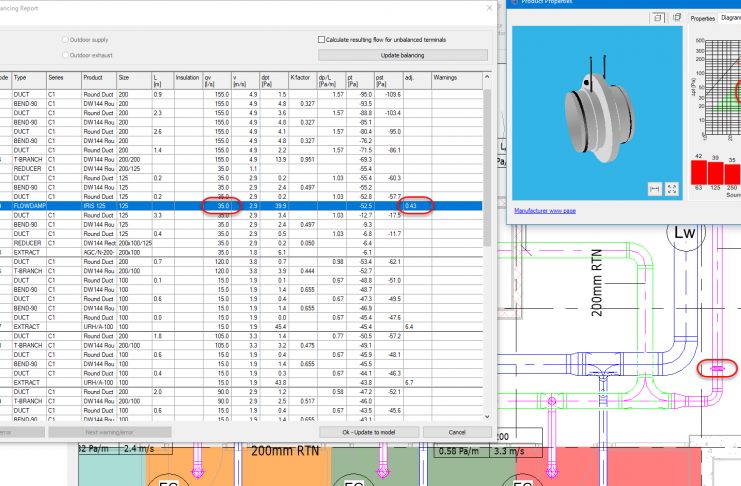The width and height of the screenshot is (741, 486).
Task: Enable Calculate resulting flow for unbalanced terminals
Action: click(x=321, y=40)
